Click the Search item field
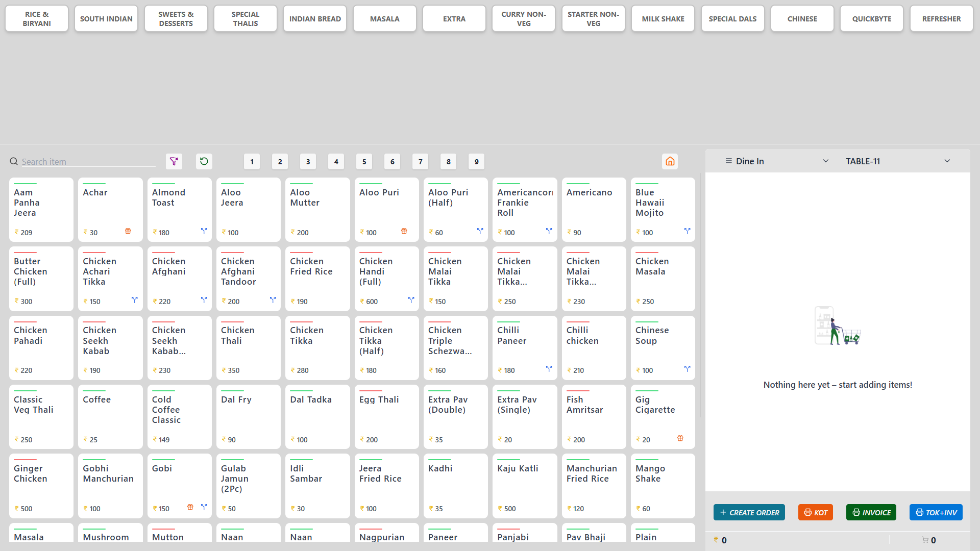 pyautogui.click(x=87, y=162)
